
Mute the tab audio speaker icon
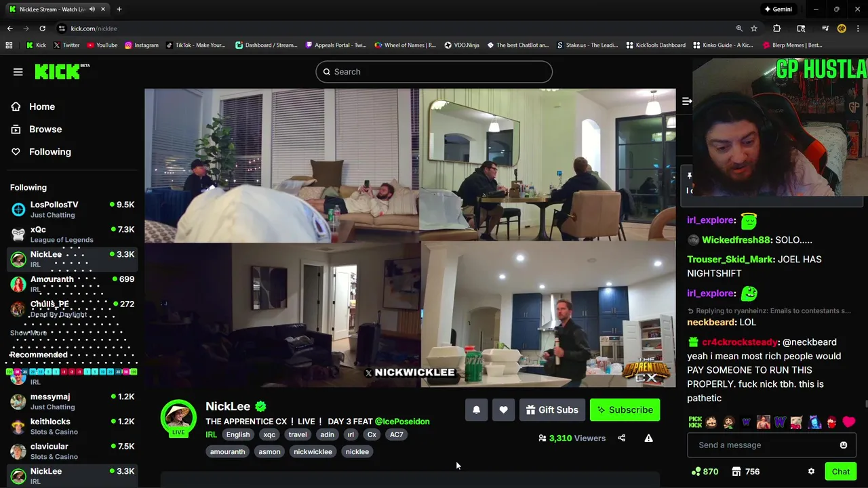coord(92,9)
